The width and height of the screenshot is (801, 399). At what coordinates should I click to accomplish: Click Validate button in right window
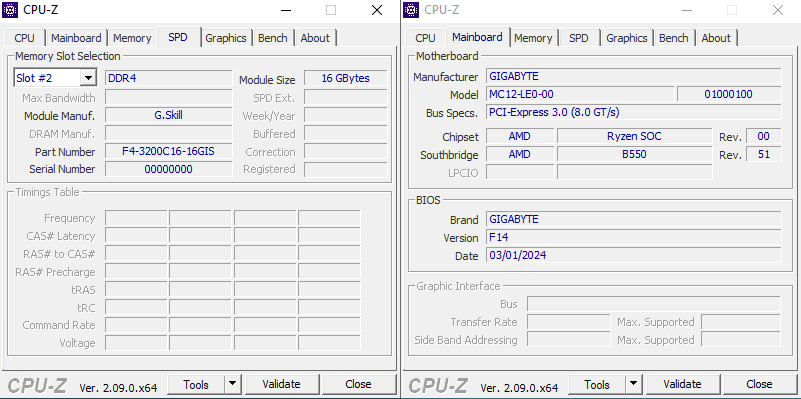click(682, 384)
